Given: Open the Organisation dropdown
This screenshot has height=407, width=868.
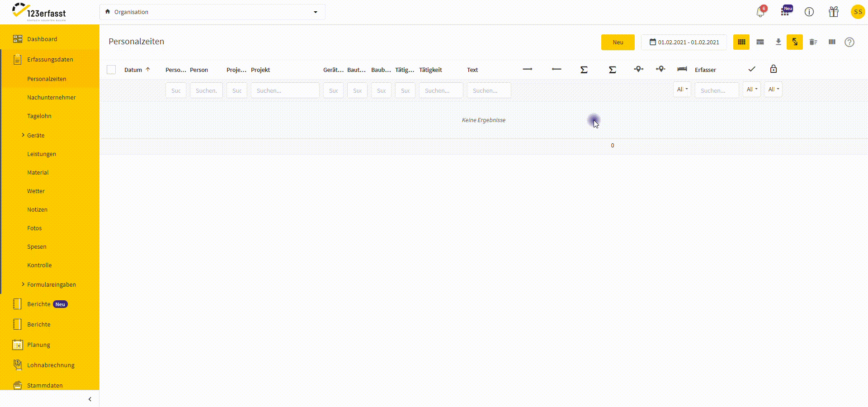Looking at the screenshot, I should 212,12.
